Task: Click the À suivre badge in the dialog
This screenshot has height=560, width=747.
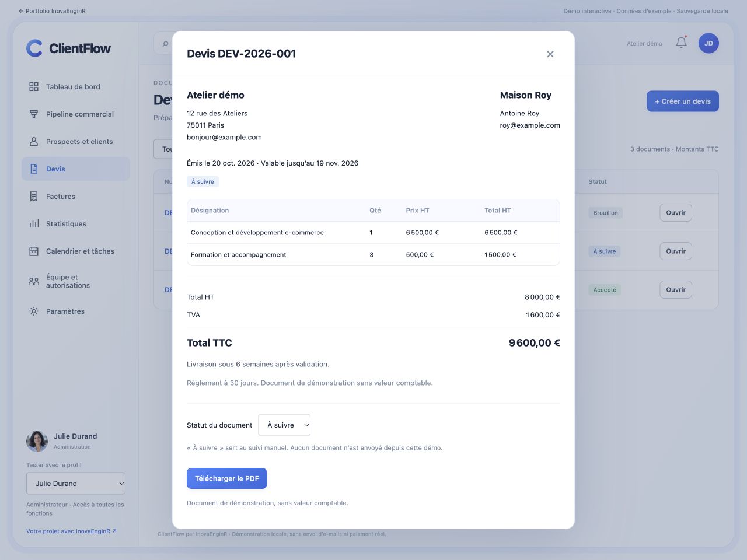Action: (203, 182)
